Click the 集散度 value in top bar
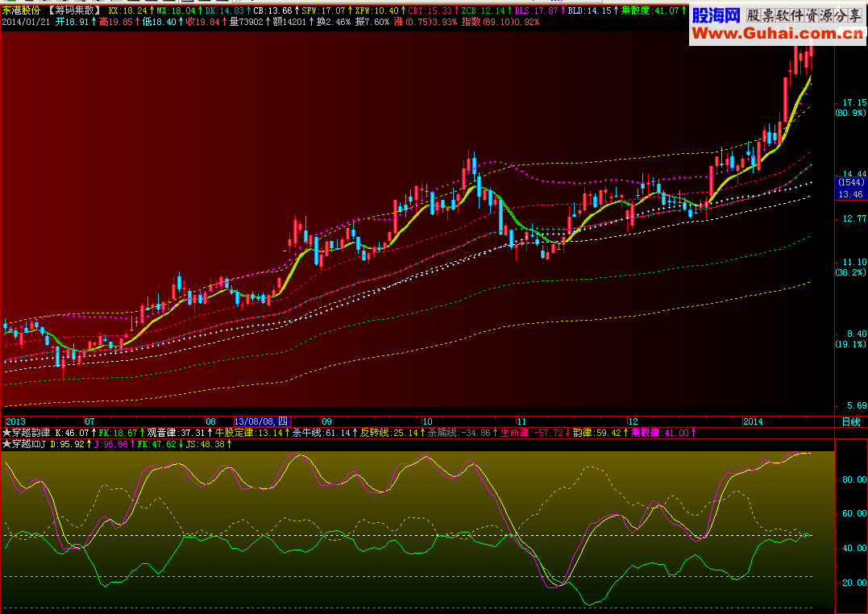 [654, 10]
